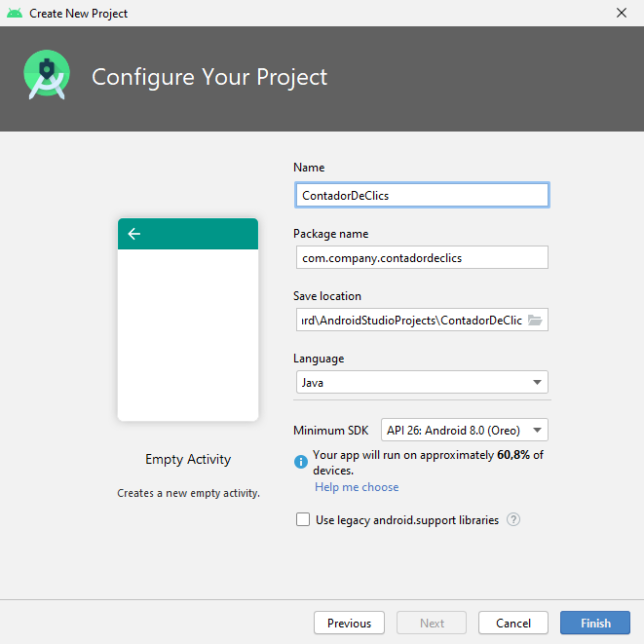
Task: Click the back arrow in the activity preview
Action: pos(134,234)
